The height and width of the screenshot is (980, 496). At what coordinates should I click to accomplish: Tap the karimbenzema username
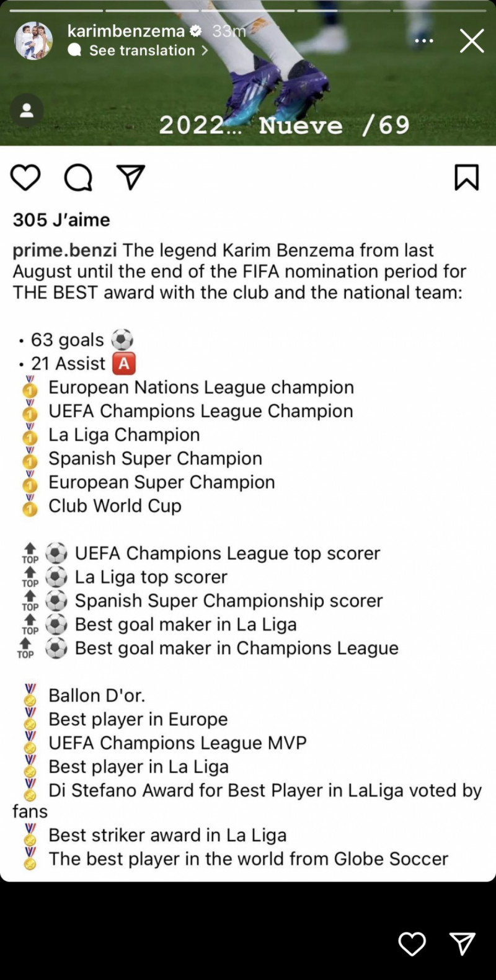click(x=126, y=30)
